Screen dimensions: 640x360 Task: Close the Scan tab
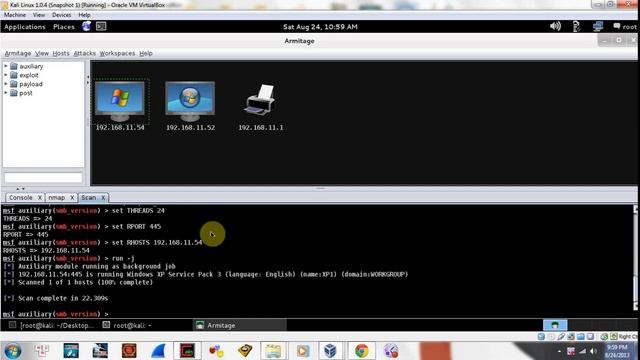point(103,198)
